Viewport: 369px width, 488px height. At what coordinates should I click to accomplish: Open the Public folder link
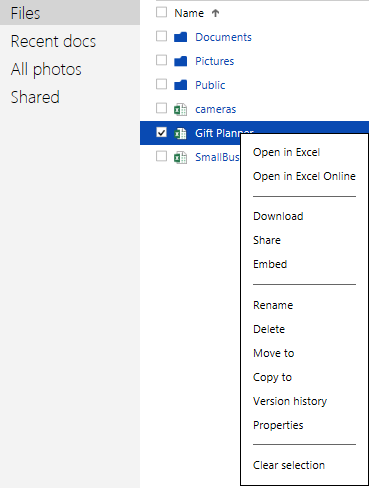pyautogui.click(x=210, y=85)
